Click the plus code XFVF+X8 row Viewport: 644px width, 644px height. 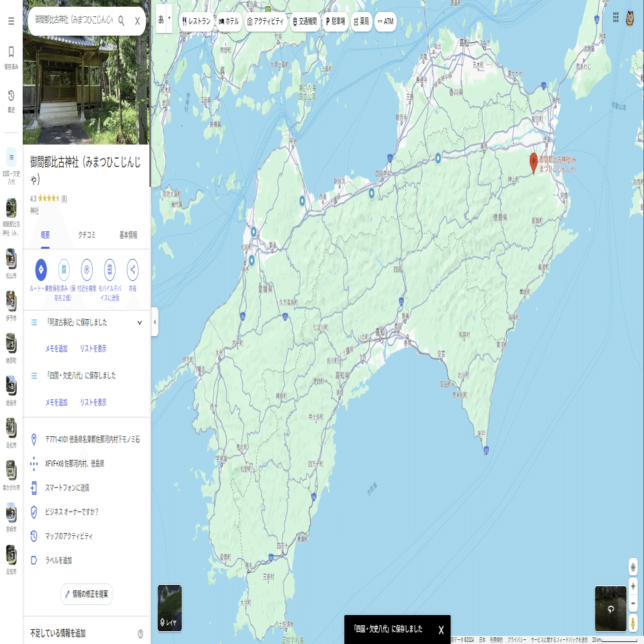pos(86,464)
